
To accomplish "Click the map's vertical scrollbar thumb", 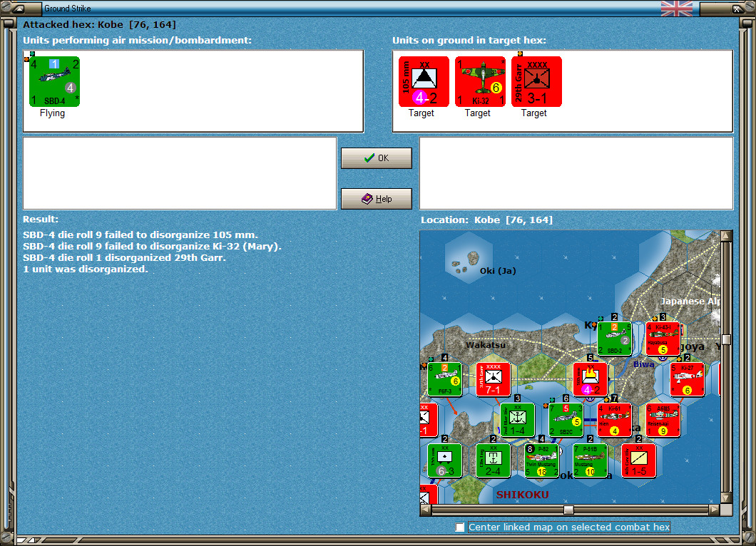I will click(726, 339).
